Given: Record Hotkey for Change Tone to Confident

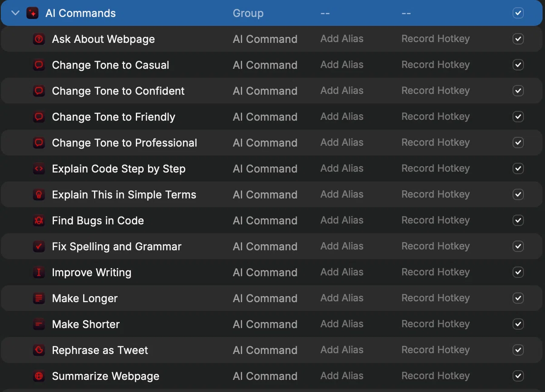Looking at the screenshot, I should click(x=436, y=91).
